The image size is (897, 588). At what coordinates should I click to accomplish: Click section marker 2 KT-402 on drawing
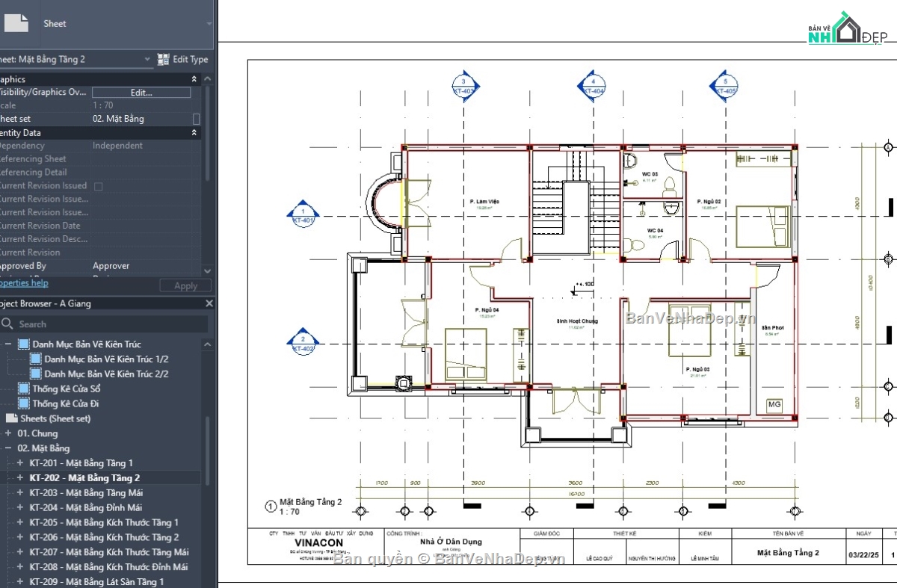[x=302, y=344]
